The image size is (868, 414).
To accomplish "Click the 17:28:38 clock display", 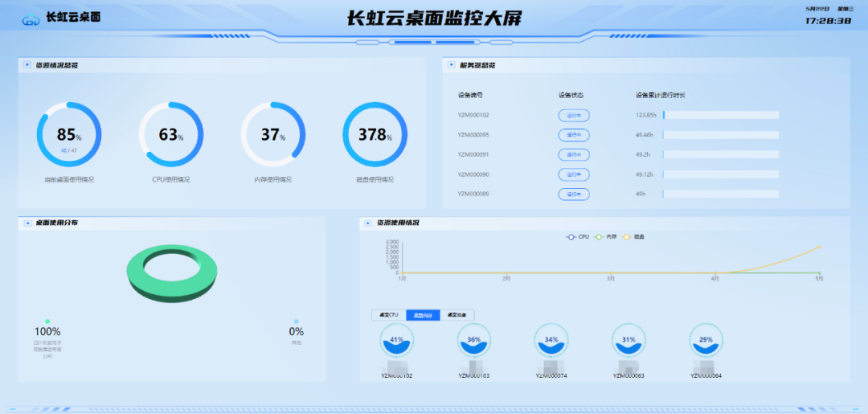I will pos(828,21).
